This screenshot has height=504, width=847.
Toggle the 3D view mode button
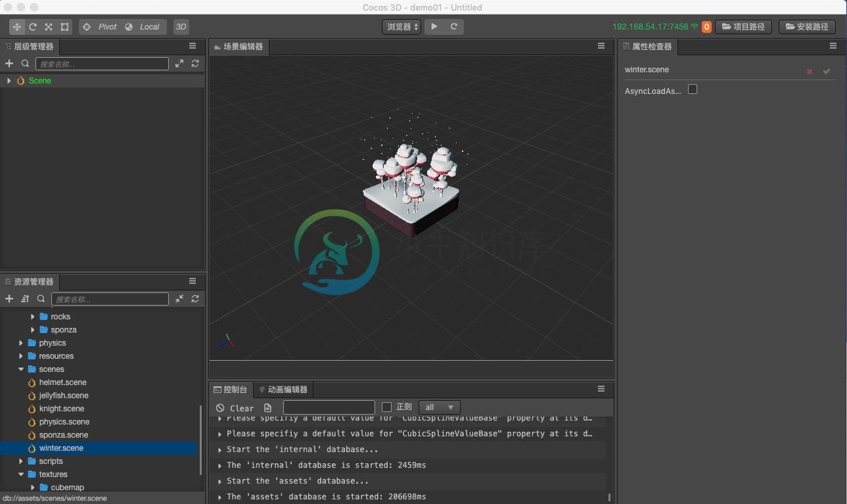(x=181, y=27)
